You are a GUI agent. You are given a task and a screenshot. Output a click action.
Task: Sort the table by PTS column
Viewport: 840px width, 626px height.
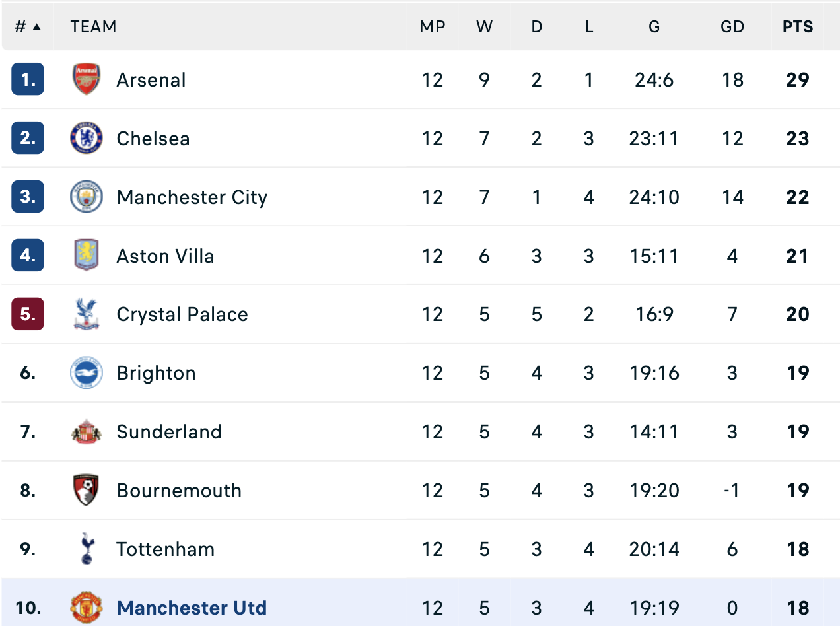[798, 26]
